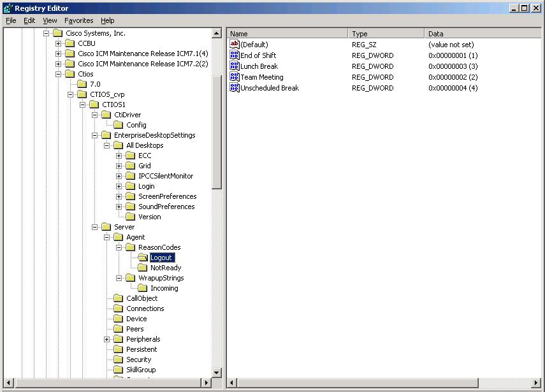Expand the IPCCSilentMonitor tree node
Viewport: 545px width, 392px height.
tap(119, 176)
